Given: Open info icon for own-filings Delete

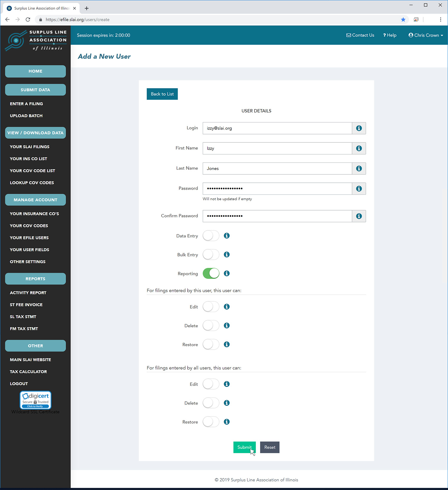Looking at the screenshot, I should [227, 325].
